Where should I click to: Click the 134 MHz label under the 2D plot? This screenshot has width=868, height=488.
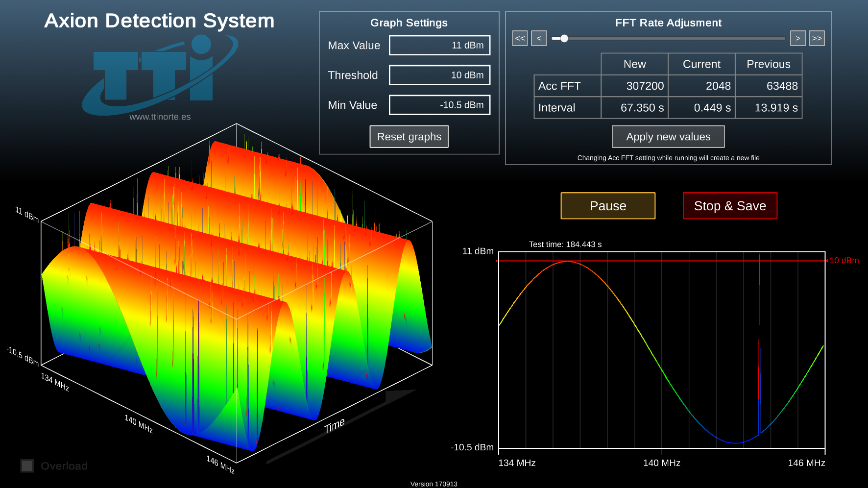coord(517,463)
